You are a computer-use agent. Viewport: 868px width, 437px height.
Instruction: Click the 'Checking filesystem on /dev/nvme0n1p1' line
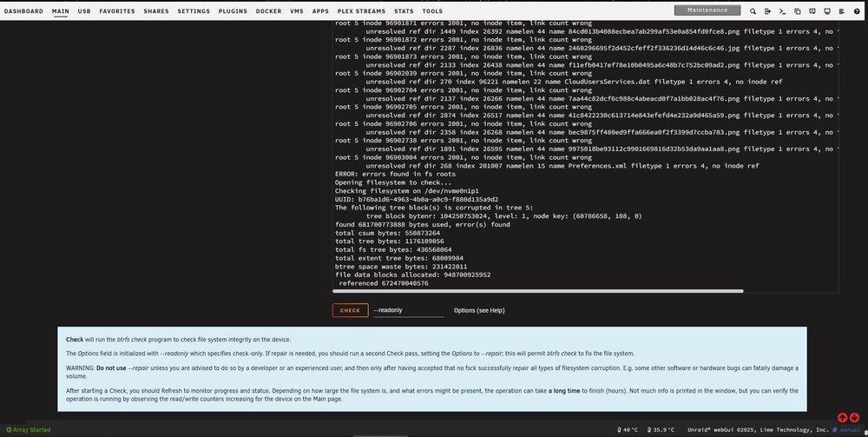tap(407, 191)
